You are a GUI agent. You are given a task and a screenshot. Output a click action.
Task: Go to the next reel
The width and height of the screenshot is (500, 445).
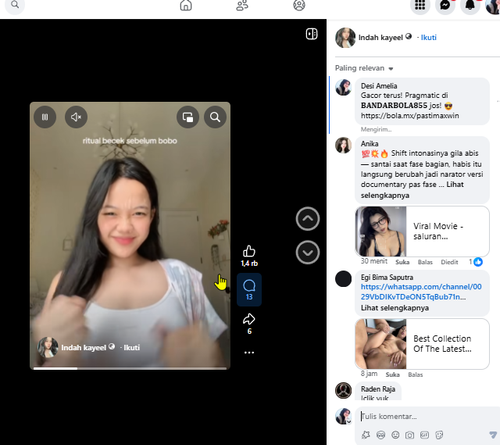[308, 252]
